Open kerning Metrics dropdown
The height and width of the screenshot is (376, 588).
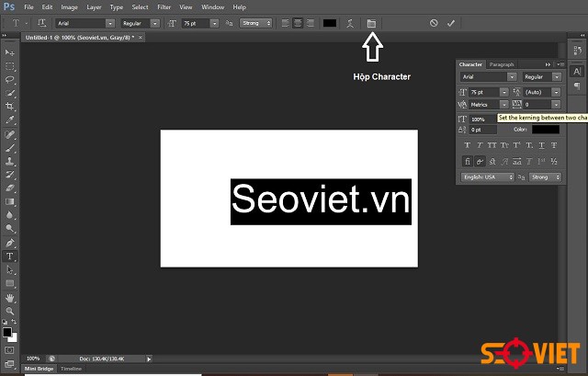tap(504, 104)
